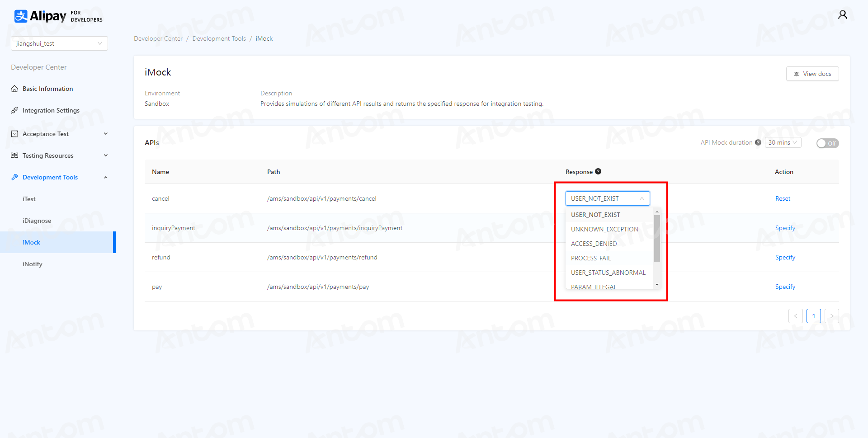Image resolution: width=868 pixels, height=438 pixels.
Task: Click the Alipay logo icon
Action: point(21,16)
